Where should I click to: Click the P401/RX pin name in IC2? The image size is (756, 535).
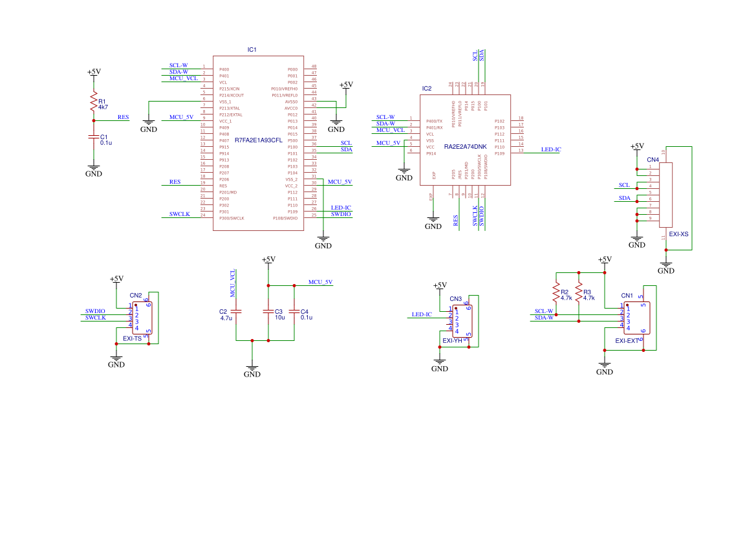click(x=435, y=128)
